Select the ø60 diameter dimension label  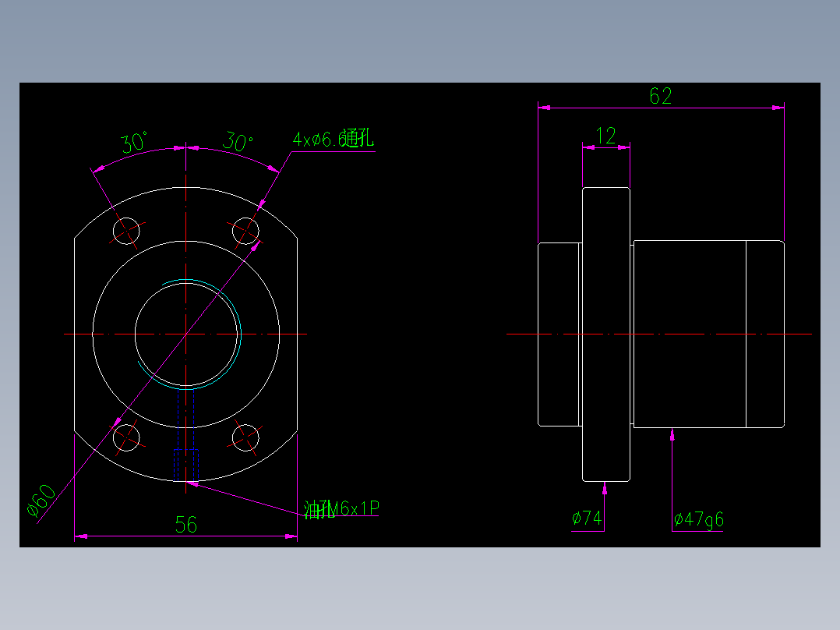coord(41,500)
